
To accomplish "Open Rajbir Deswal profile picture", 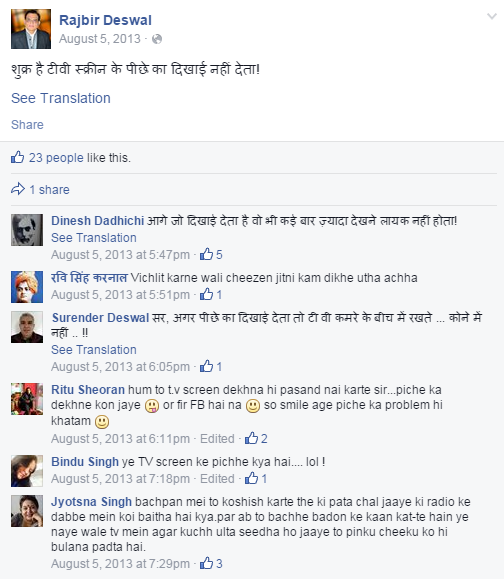I will click(31, 29).
